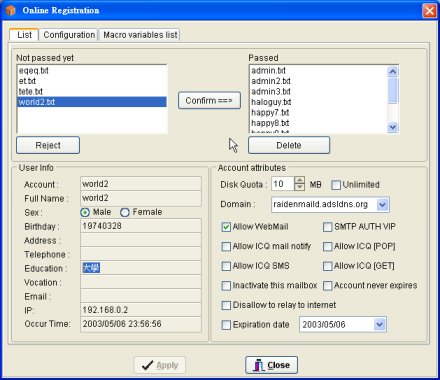The image size is (440, 380).
Task: Close the Online Registration window via X
Action: pos(429,11)
